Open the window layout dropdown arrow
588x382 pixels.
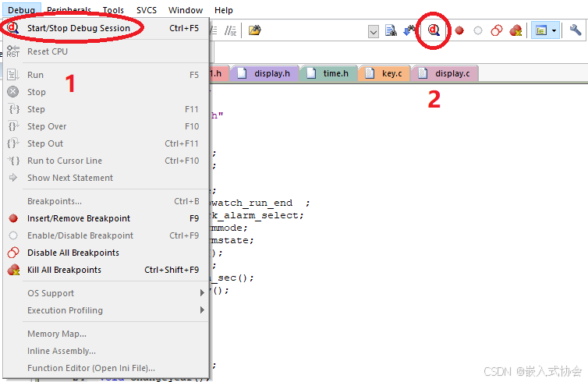(554, 30)
